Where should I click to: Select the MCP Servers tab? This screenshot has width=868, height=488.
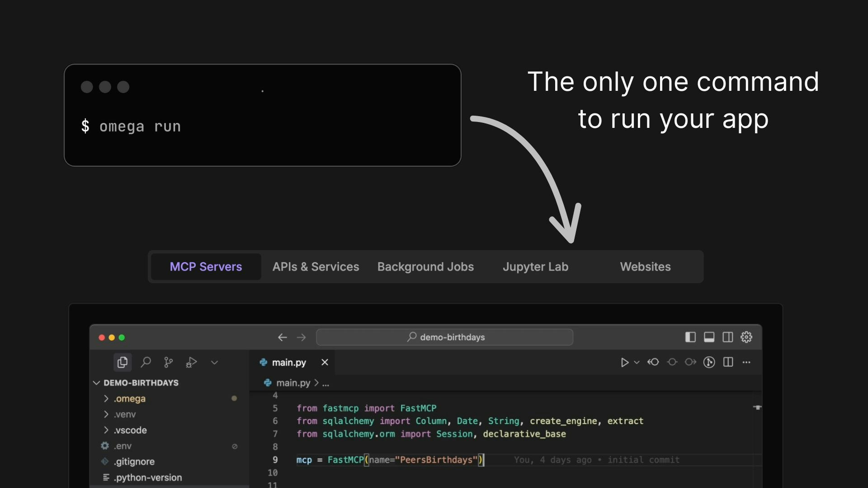tap(206, 267)
